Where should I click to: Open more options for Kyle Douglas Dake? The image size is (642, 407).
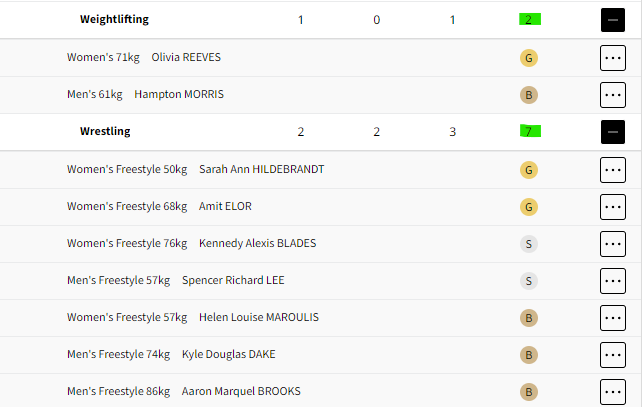[x=613, y=355]
